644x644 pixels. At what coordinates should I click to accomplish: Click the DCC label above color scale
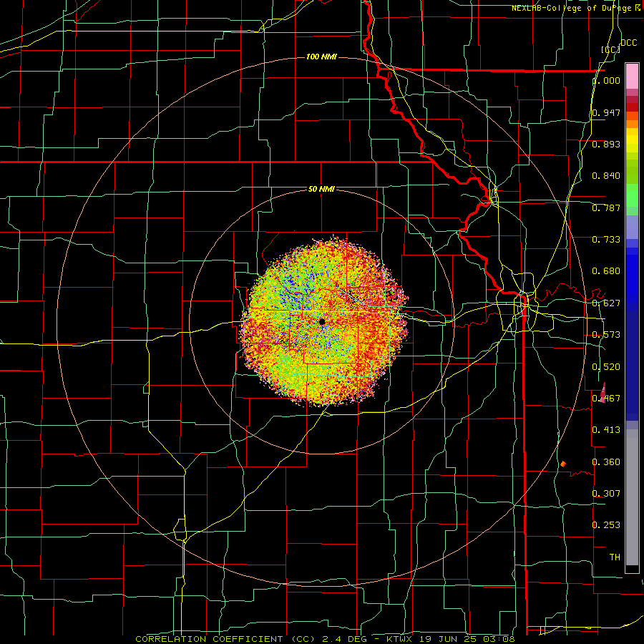(x=628, y=43)
